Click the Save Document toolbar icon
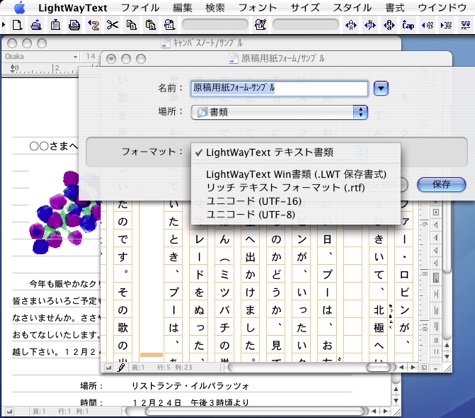 55,25
